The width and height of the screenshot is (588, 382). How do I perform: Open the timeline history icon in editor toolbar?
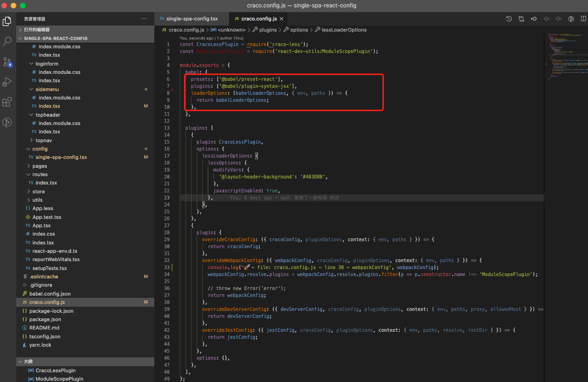click(x=508, y=19)
